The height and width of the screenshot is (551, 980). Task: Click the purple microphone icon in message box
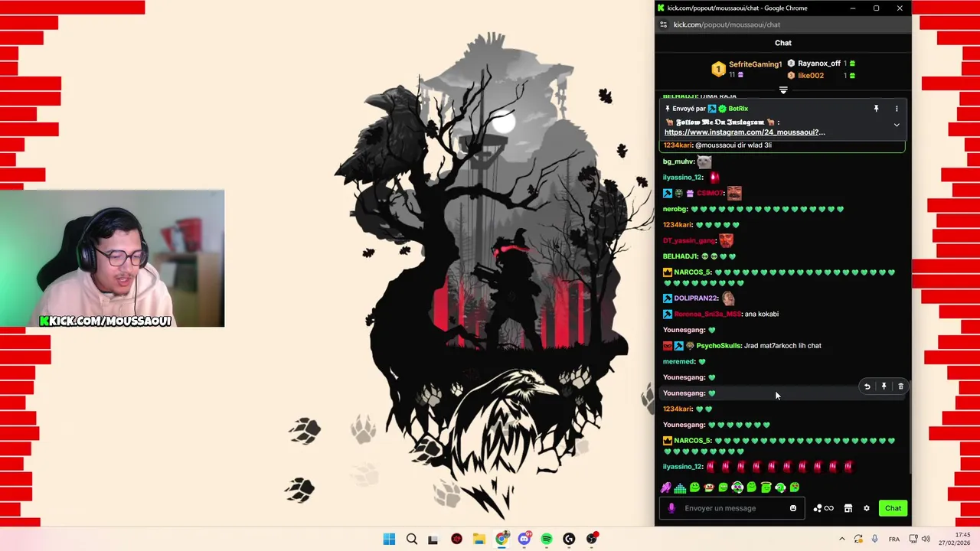671,508
